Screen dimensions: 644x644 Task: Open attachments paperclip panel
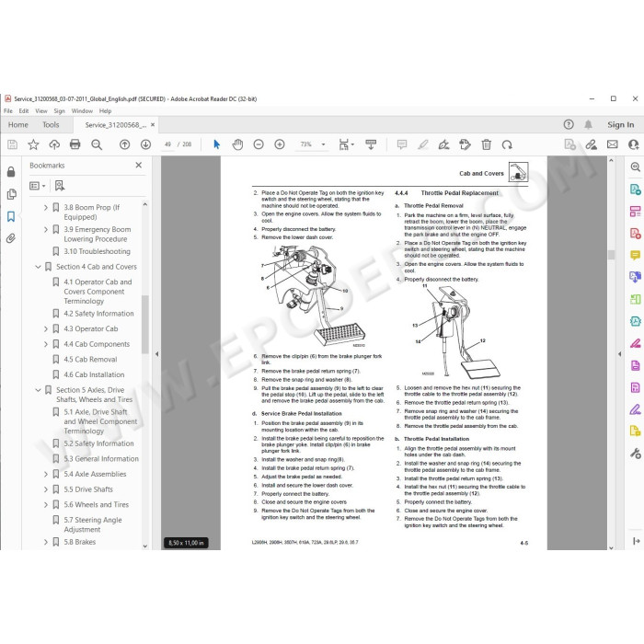(11, 238)
